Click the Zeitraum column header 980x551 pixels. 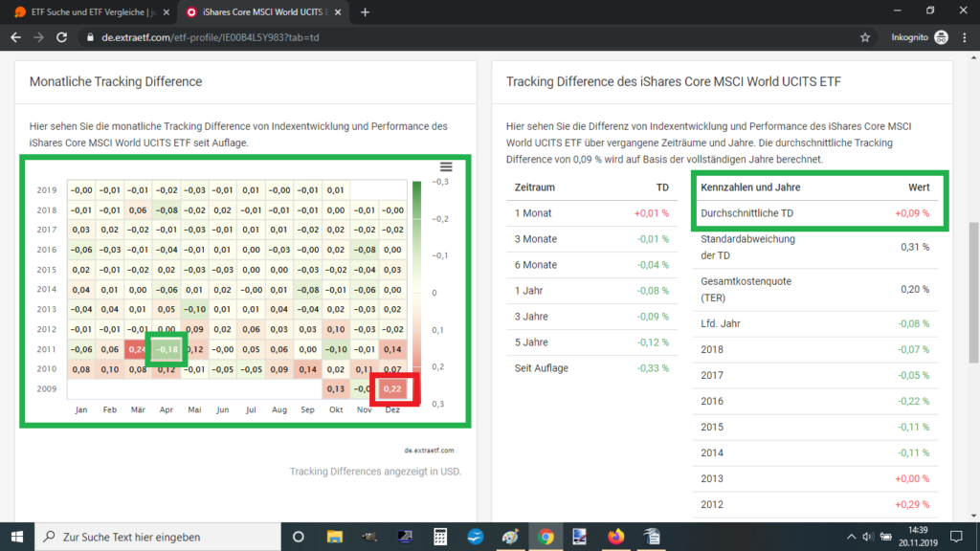534,187
